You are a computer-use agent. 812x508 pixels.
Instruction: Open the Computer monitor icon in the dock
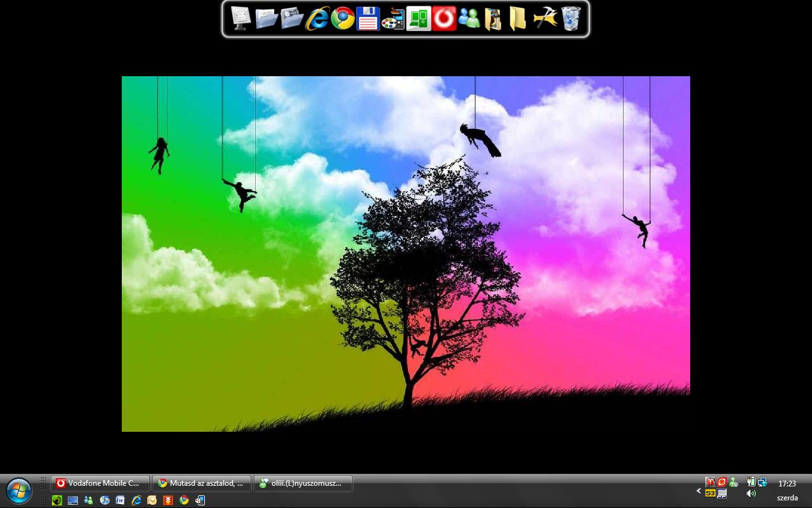[241, 18]
